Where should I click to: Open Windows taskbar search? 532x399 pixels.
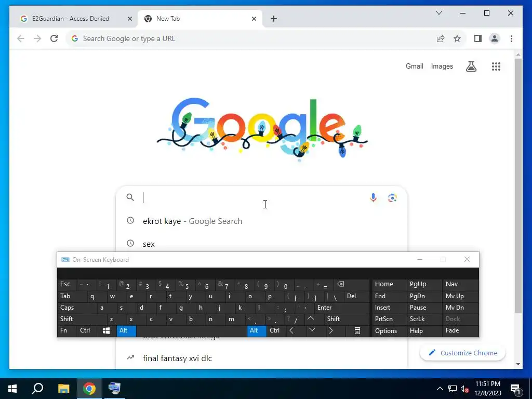(x=37, y=389)
